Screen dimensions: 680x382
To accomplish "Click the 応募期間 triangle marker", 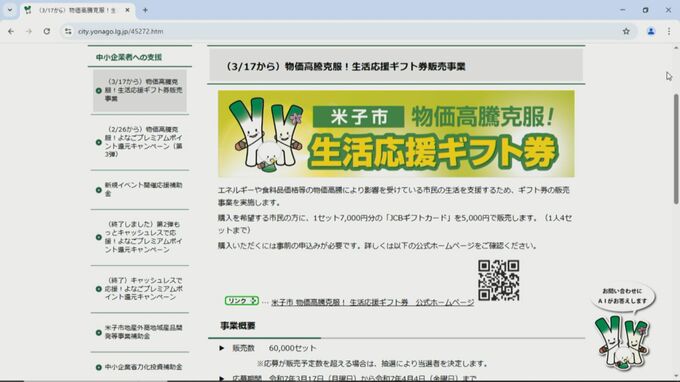I will (222, 379).
